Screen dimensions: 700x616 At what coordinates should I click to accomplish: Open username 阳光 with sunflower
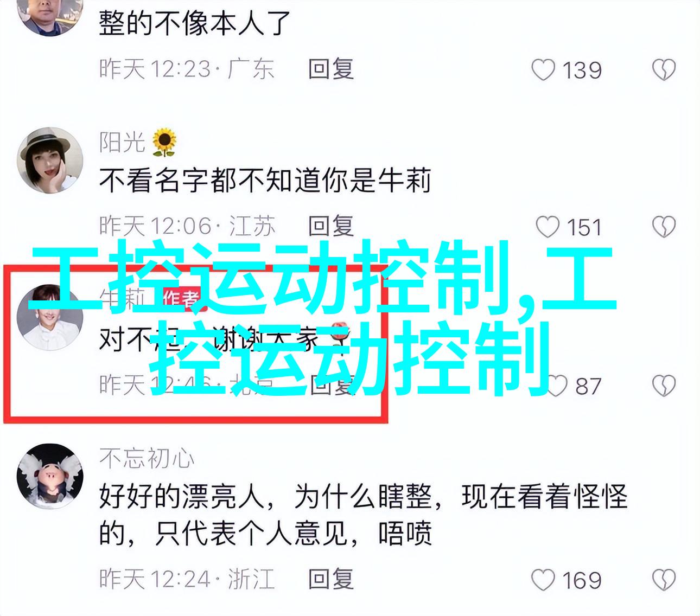tap(138, 142)
